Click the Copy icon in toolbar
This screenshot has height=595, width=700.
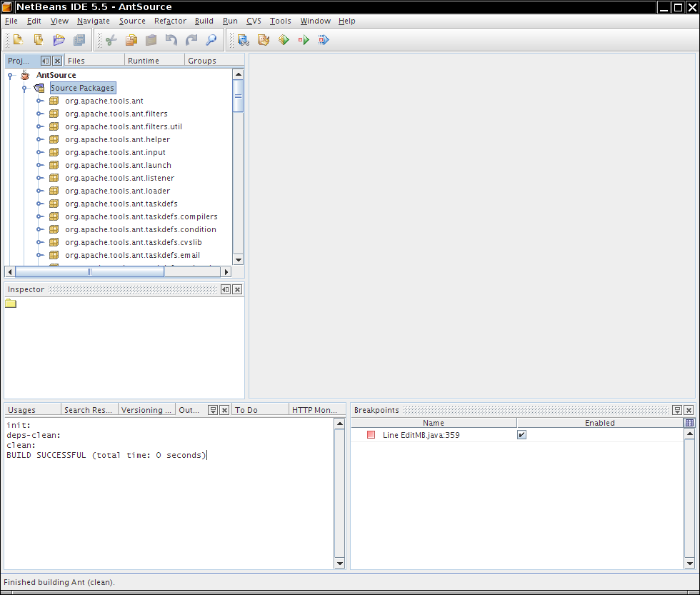[x=131, y=40]
